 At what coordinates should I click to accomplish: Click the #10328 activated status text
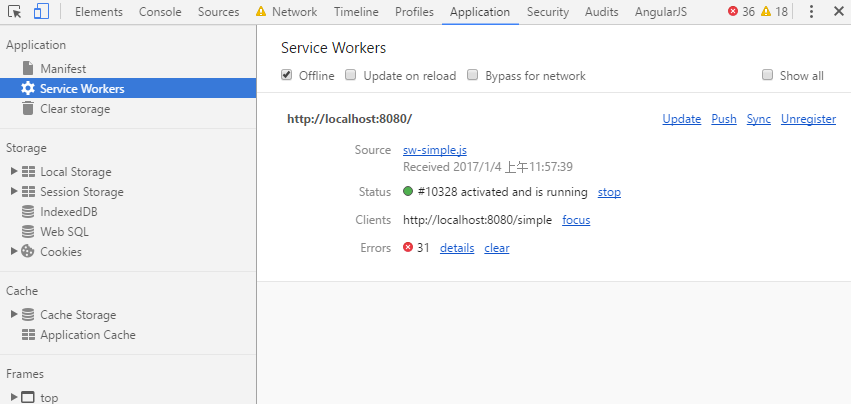pyautogui.click(x=503, y=192)
